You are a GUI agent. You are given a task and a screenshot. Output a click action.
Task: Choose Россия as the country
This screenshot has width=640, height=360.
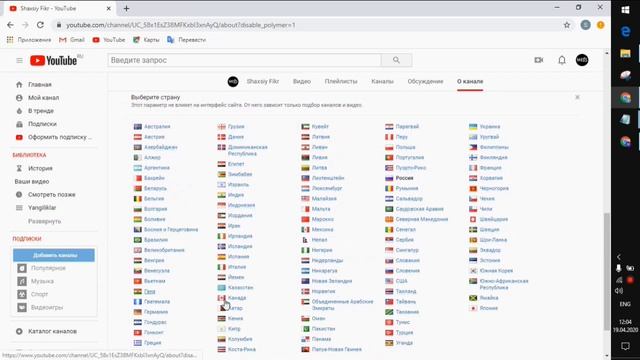404,178
